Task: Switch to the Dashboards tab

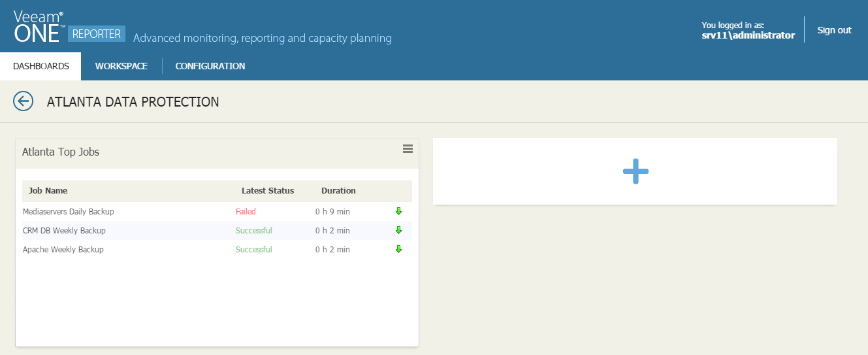Action: click(40, 66)
